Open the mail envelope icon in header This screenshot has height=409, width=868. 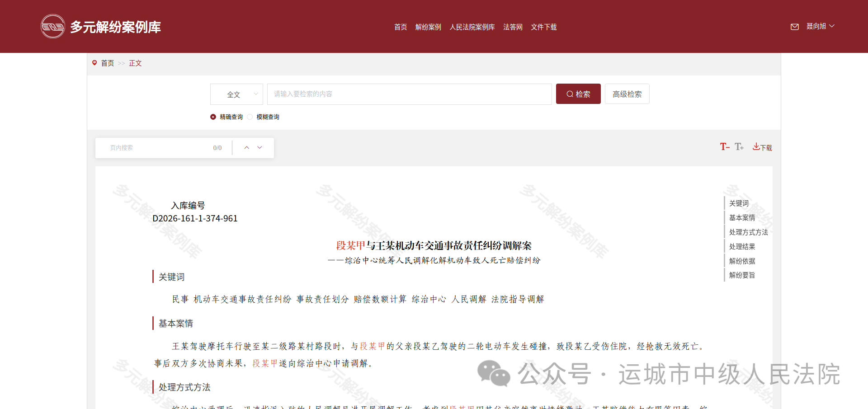tap(794, 27)
